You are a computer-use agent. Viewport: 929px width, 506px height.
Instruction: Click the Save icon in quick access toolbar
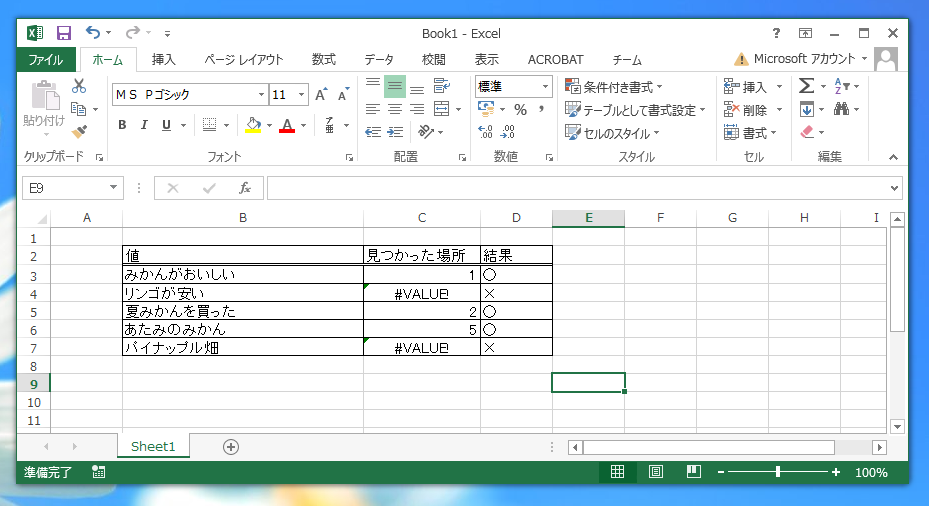point(63,33)
